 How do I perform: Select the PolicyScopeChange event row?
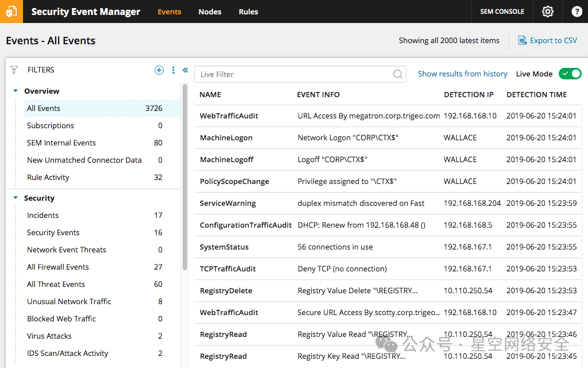click(x=388, y=181)
